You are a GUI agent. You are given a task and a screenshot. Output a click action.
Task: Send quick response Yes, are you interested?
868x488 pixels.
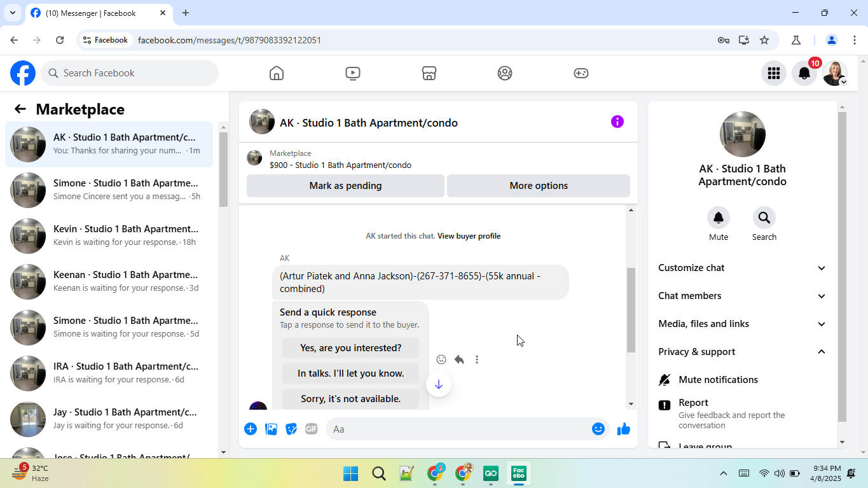[351, 348]
